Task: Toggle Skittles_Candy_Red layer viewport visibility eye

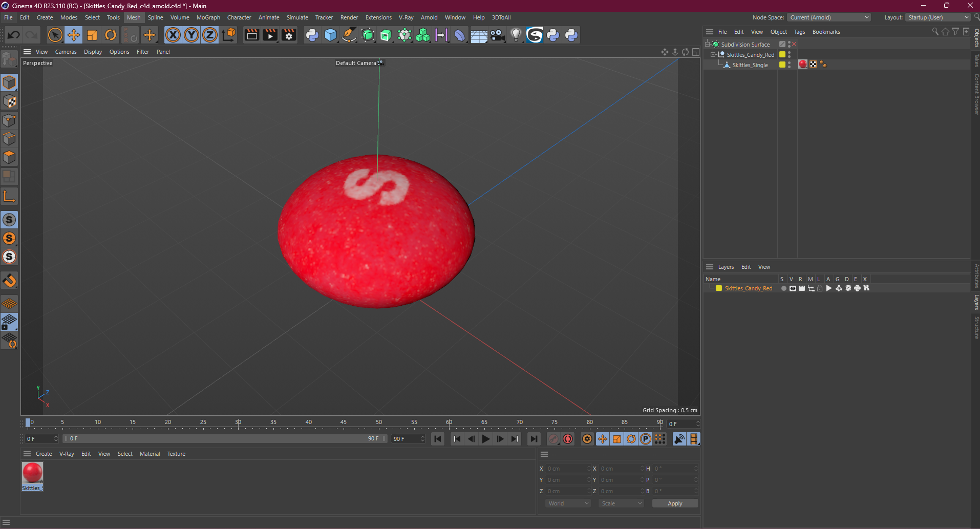Action: (793, 288)
